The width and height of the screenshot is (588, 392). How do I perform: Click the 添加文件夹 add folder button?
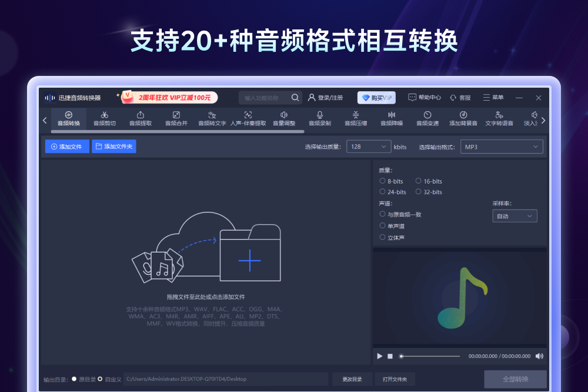tap(114, 147)
